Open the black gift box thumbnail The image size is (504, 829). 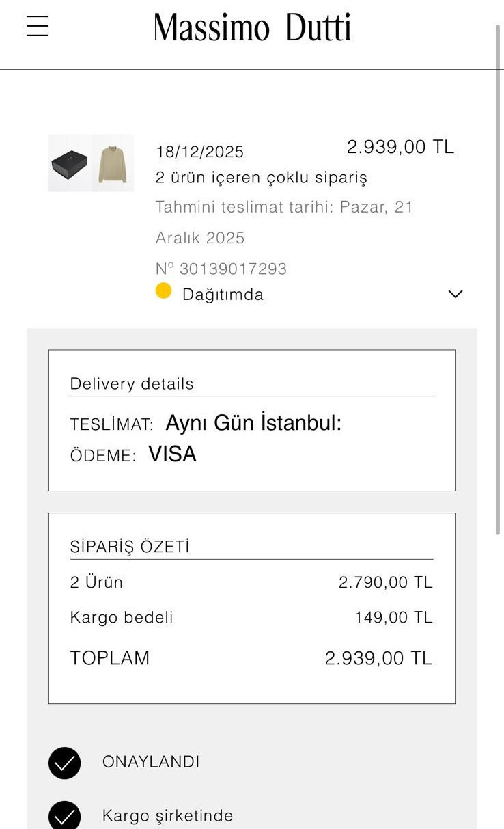coord(70,163)
